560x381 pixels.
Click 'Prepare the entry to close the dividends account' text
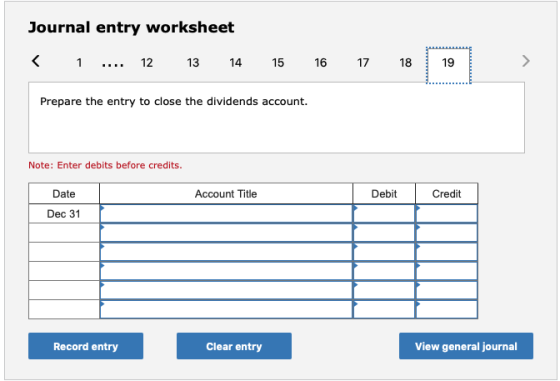(174, 102)
